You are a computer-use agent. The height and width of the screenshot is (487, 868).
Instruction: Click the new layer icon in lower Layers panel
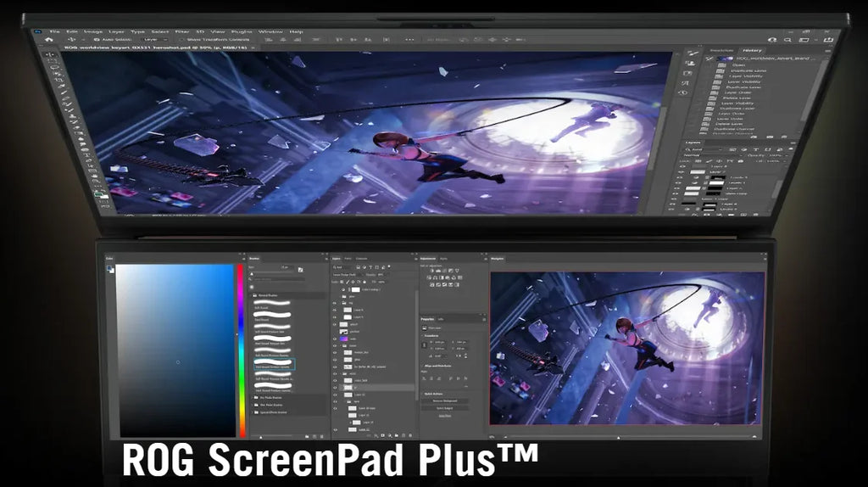coord(403,435)
